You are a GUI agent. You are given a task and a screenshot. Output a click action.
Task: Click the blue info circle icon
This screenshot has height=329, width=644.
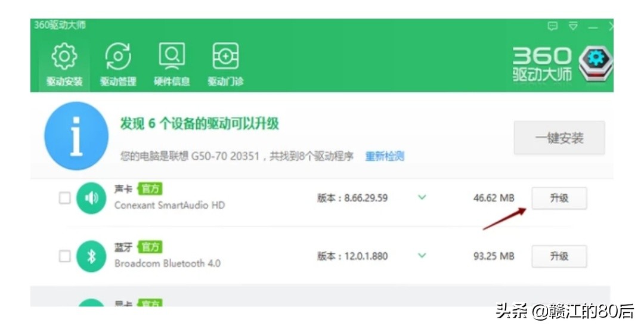pos(76,136)
